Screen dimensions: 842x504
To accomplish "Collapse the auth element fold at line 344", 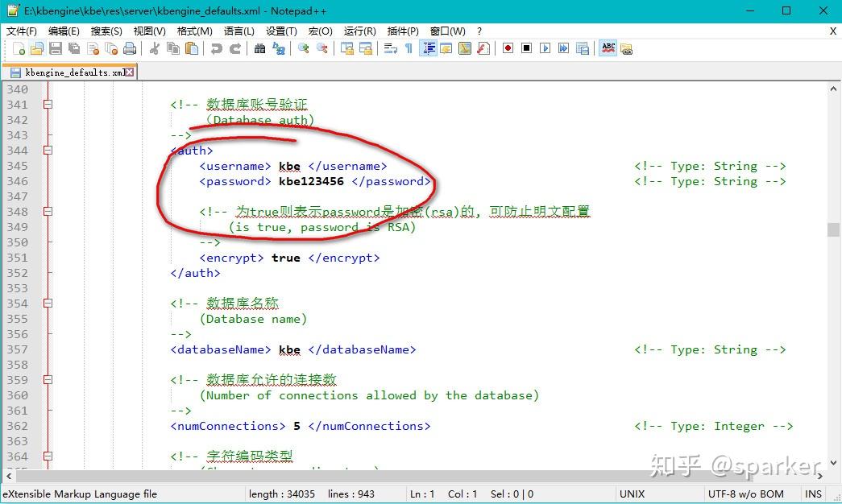I will click(46, 151).
